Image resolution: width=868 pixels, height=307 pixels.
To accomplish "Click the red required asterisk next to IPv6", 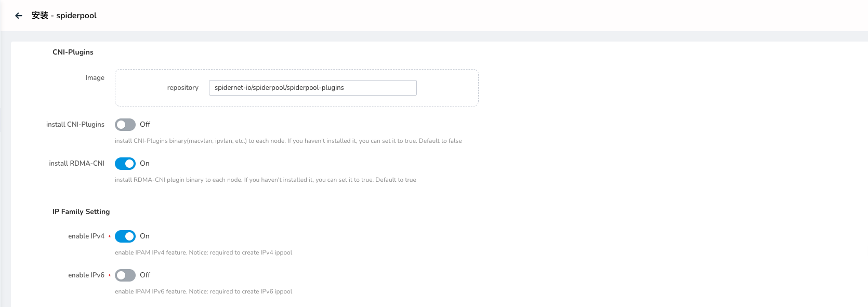I will [110, 276].
